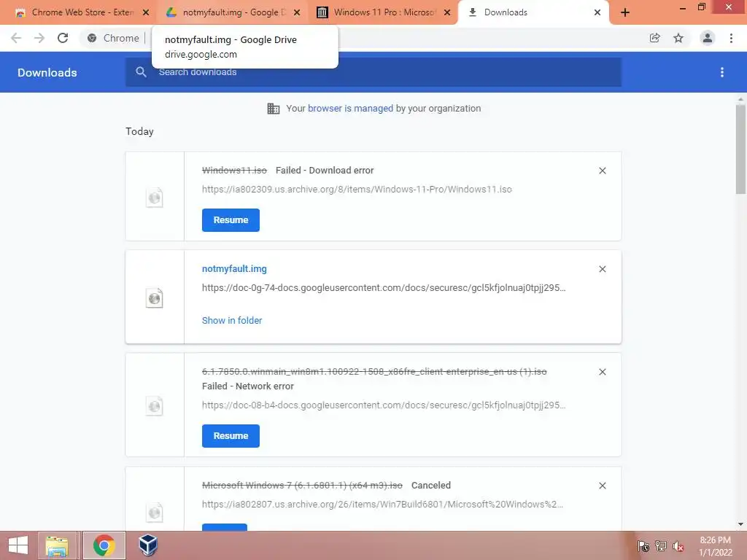Click the 'Today' date heading

pyautogui.click(x=139, y=131)
